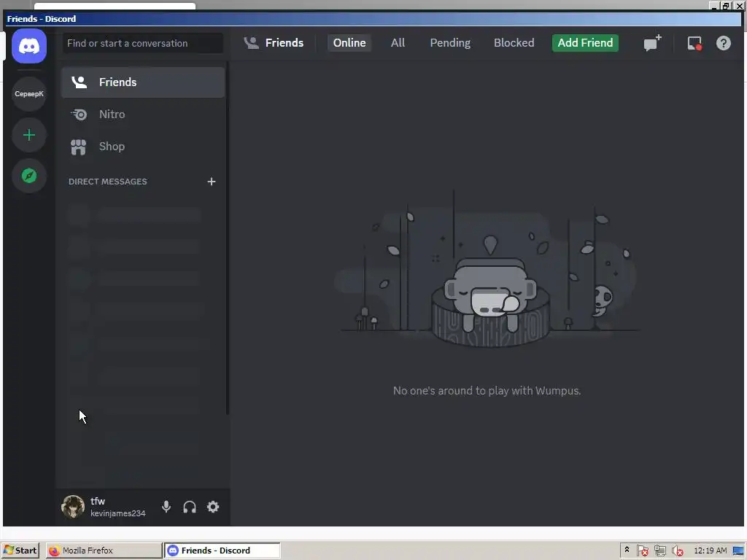This screenshot has width=747, height=560.
Task: Open User Settings gear
Action: [213, 507]
